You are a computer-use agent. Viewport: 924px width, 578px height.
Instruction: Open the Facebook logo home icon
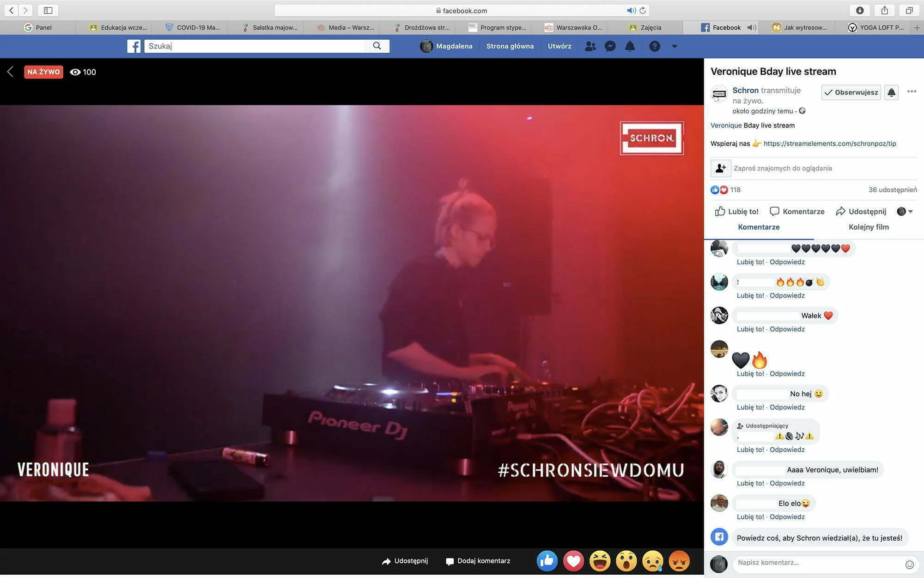[134, 46]
